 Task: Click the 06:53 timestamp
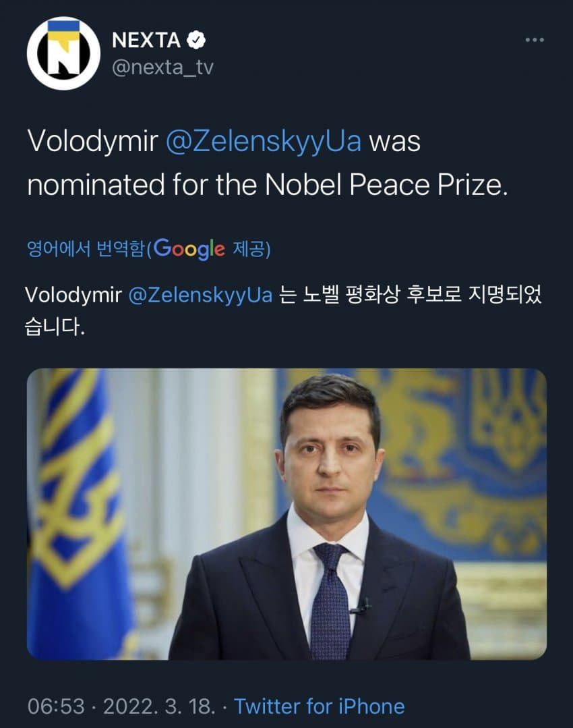click(56, 706)
